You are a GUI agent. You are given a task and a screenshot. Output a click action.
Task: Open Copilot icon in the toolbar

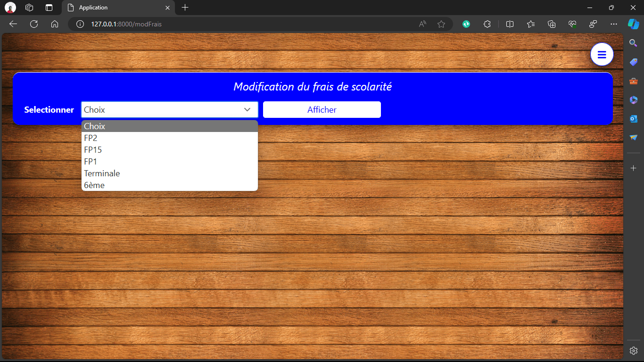(633, 24)
